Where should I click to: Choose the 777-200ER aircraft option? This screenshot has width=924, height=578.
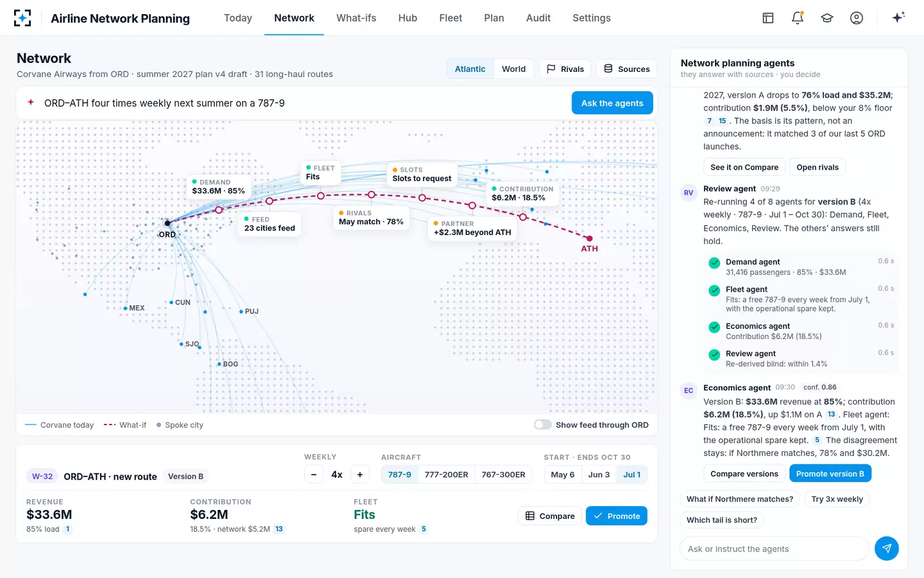click(x=446, y=475)
